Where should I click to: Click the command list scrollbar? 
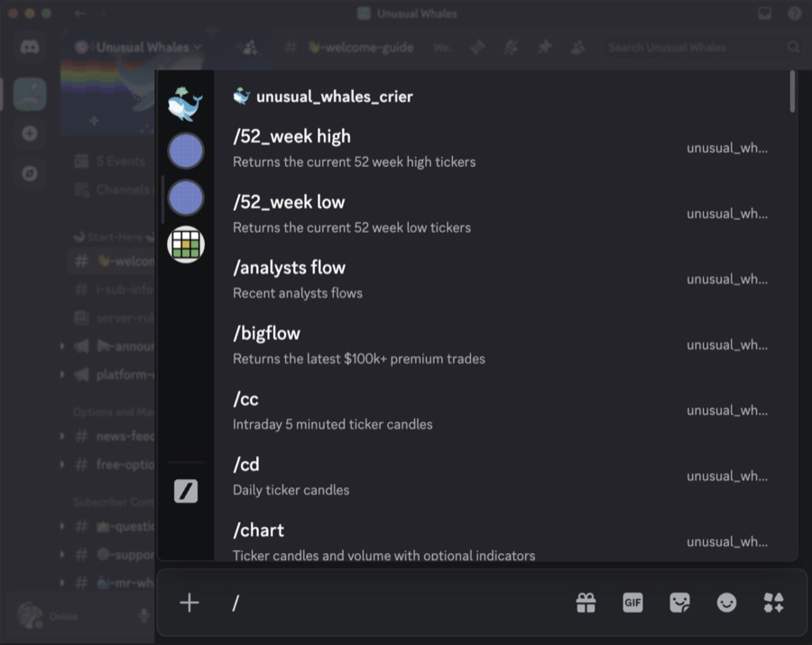tap(792, 91)
